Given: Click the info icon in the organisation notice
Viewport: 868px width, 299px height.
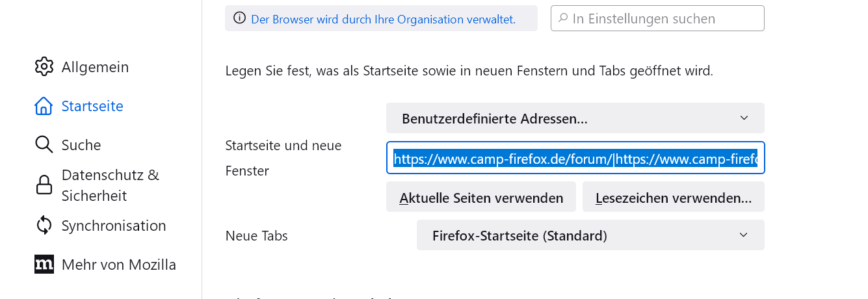Looking at the screenshot, I should 239,19.
